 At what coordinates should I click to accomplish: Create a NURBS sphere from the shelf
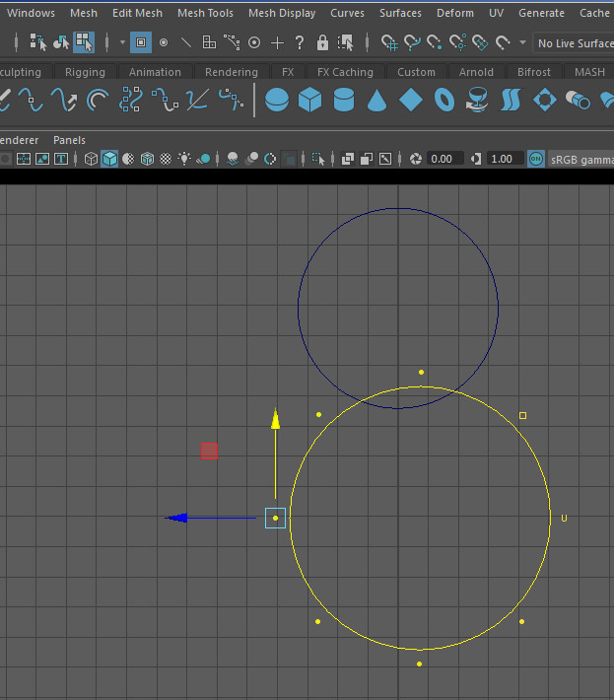coord(278,100)
